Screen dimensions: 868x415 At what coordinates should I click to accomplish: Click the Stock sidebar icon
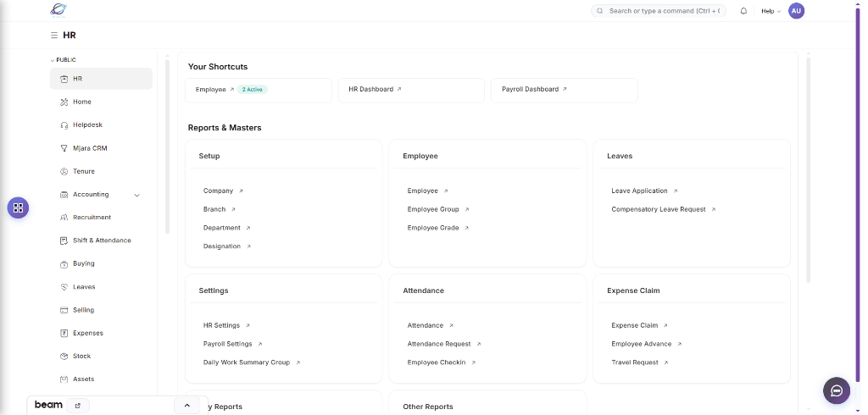(64, 357)
